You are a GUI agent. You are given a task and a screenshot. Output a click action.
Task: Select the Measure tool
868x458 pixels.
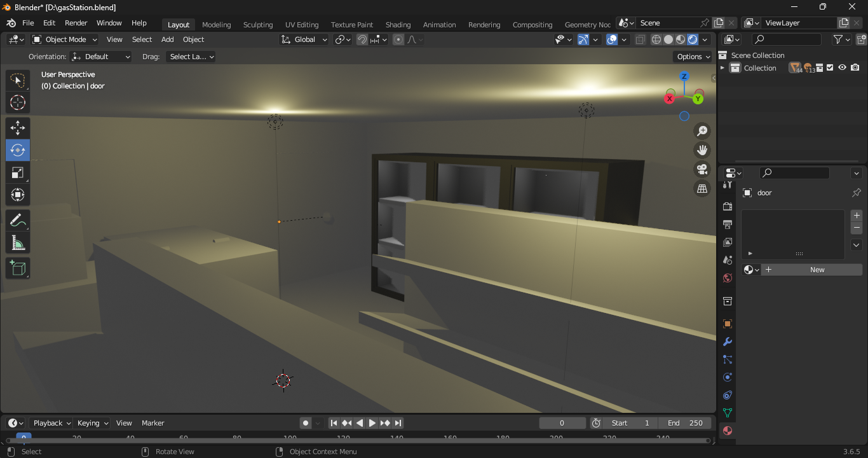[18, 243]
